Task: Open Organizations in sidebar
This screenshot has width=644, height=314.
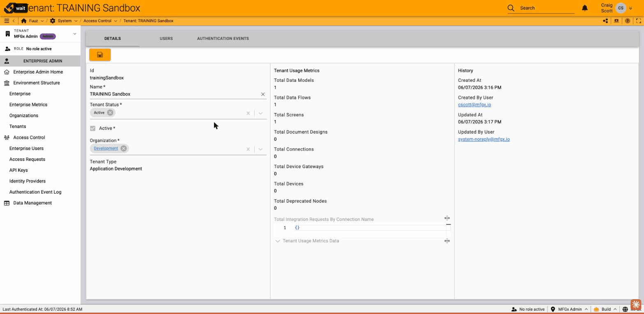Action: click(x=24, y=115)
